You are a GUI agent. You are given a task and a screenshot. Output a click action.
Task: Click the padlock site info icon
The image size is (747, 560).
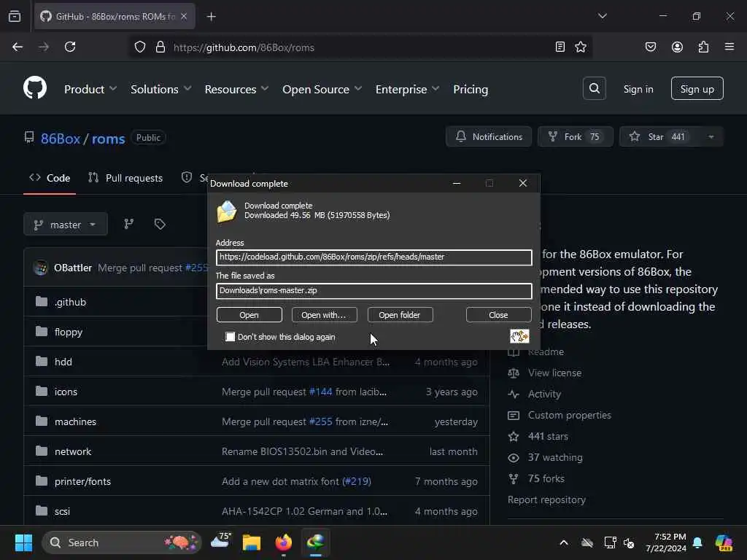[160, 47]
